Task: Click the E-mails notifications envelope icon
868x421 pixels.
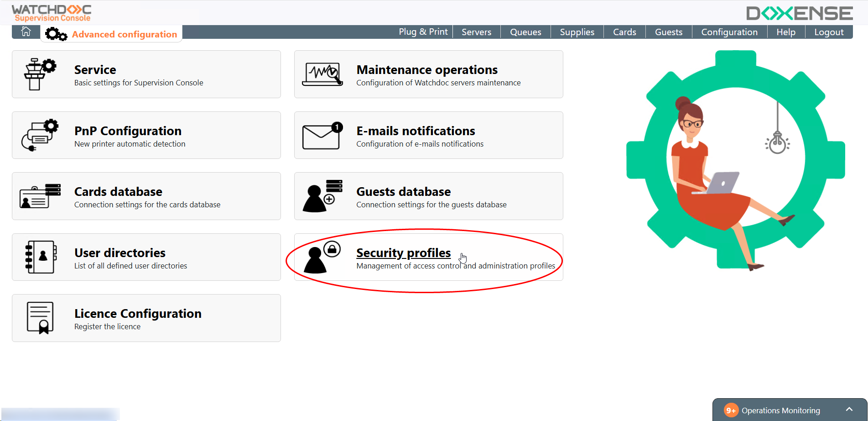Action: (322, 135)
